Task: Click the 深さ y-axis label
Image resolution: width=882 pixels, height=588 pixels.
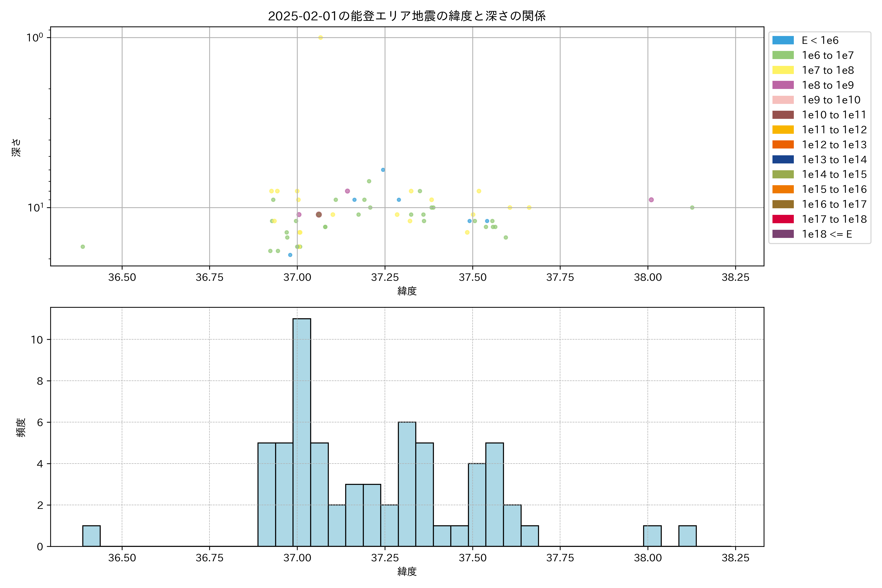Action: (x=16, y=147)
